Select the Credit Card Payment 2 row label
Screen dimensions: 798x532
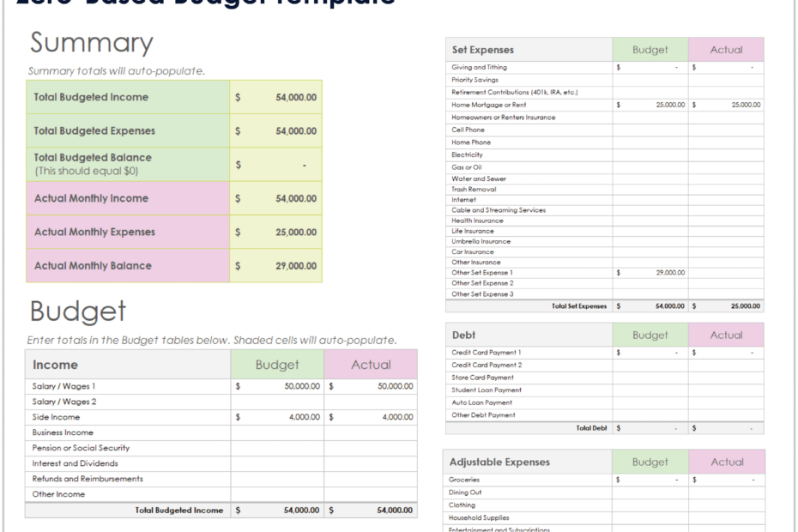click(487, 365)
